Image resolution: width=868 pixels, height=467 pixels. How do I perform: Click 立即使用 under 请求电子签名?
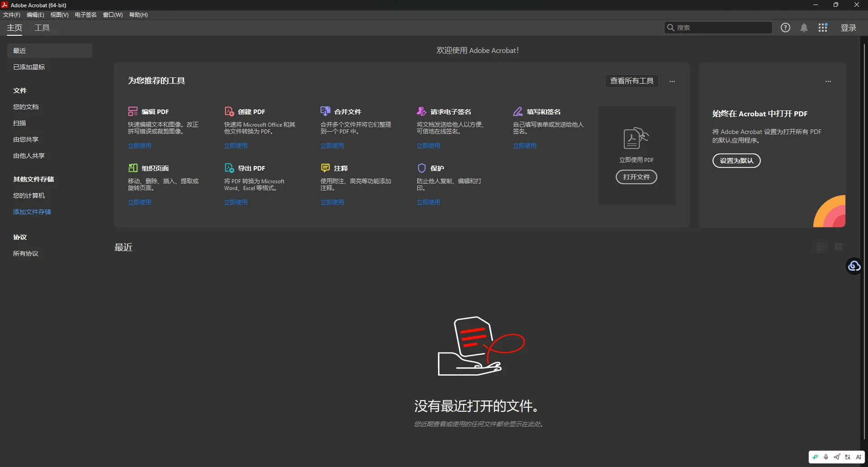[429, 146]
